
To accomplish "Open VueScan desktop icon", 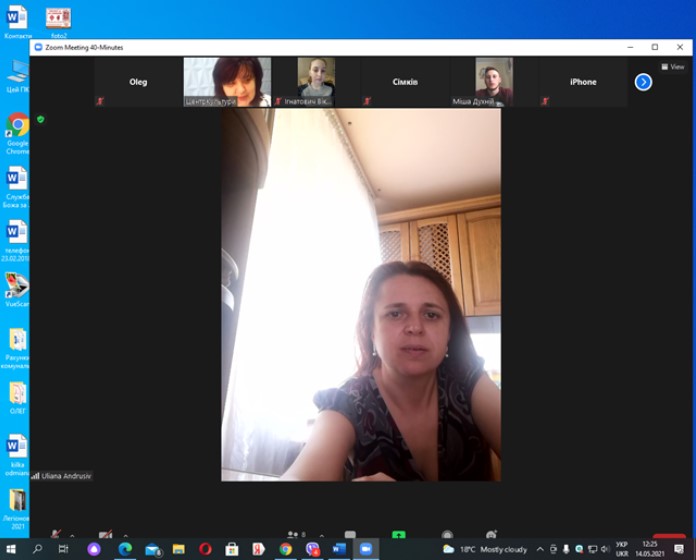I will 17,285.
